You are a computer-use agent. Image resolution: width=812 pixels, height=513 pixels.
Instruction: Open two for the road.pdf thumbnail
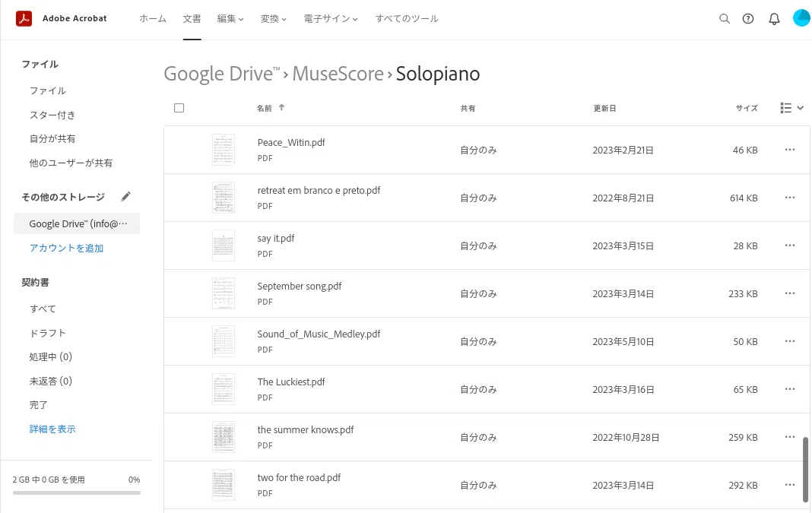224,485
